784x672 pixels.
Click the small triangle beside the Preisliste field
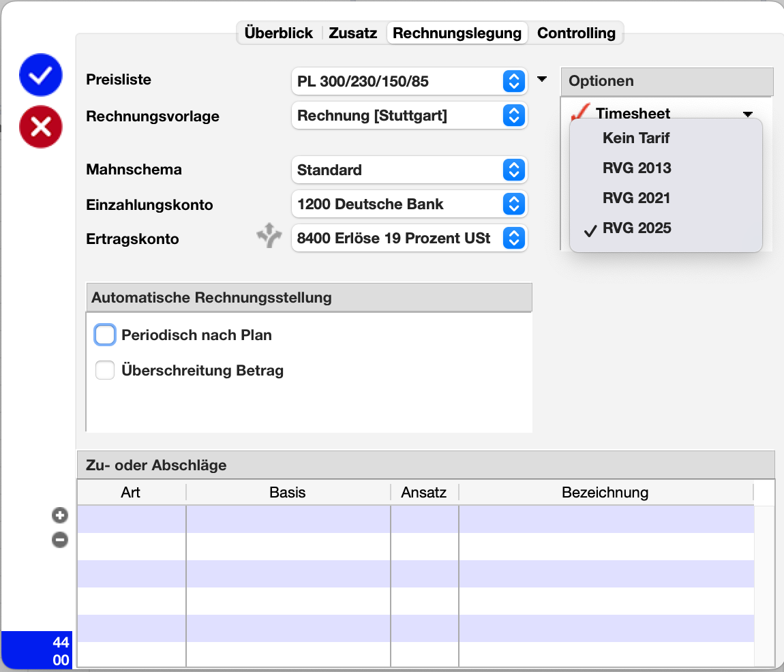tap(542, 79)
